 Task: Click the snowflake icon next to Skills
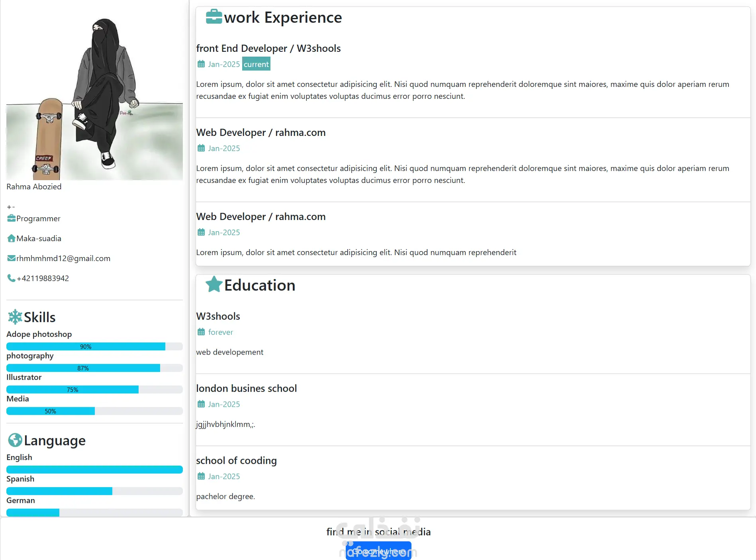click(15, 317)
